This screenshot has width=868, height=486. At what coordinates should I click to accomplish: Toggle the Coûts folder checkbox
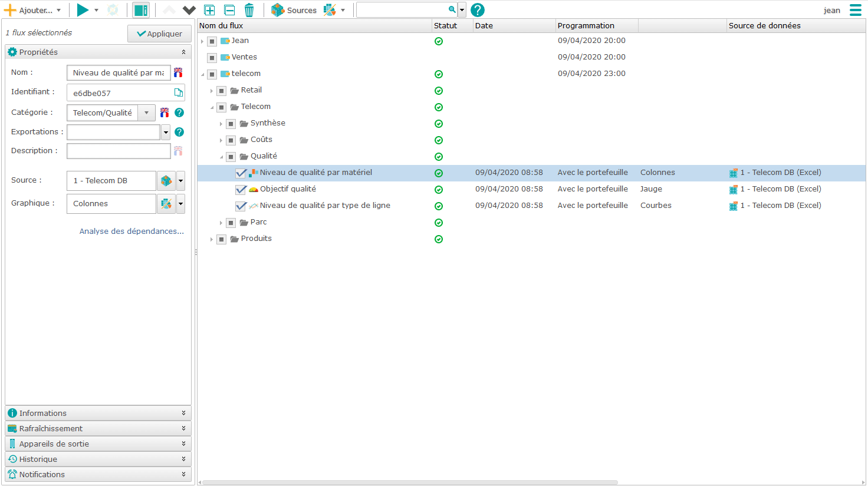(x=231, y=140)
